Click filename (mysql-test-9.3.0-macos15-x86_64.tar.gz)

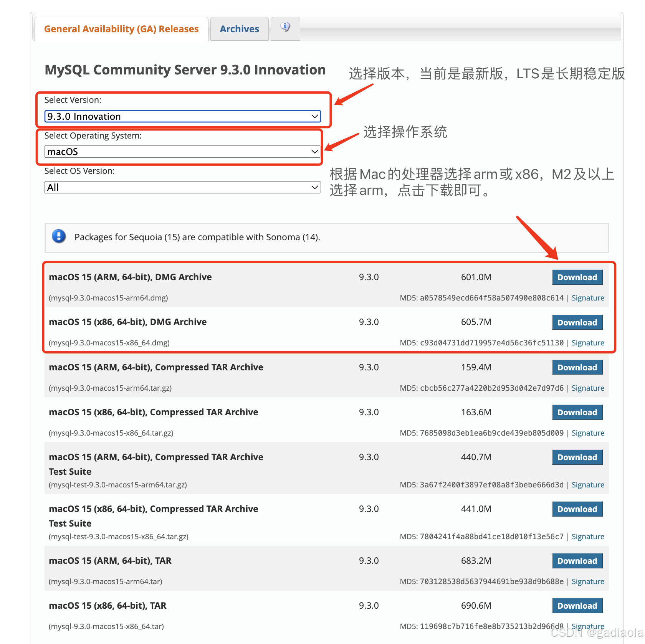pos(119,537)
